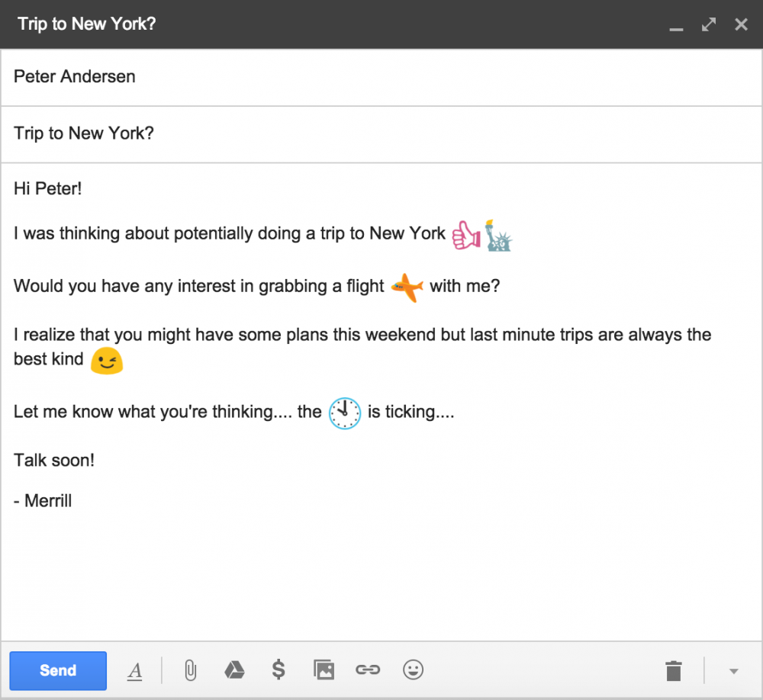
Task: Open the emoji picker smiley icon
Action: (x=413, y=671)
